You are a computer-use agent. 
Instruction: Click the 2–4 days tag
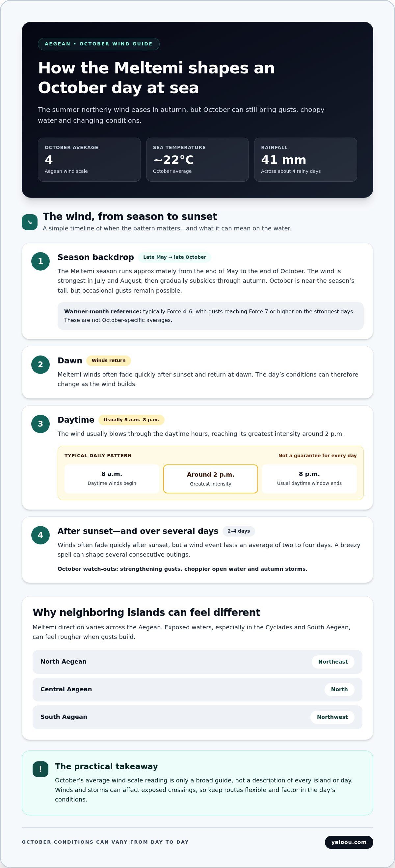pos(239,531)
